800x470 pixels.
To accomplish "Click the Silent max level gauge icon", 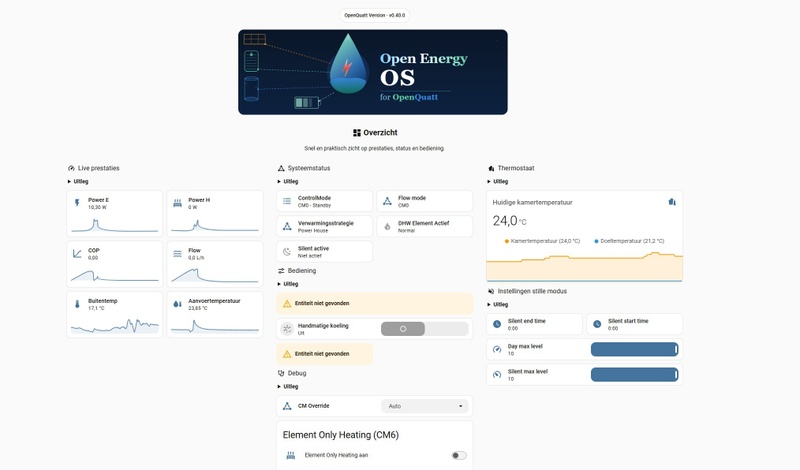I will pyautogui.click(x=497, y=375).
